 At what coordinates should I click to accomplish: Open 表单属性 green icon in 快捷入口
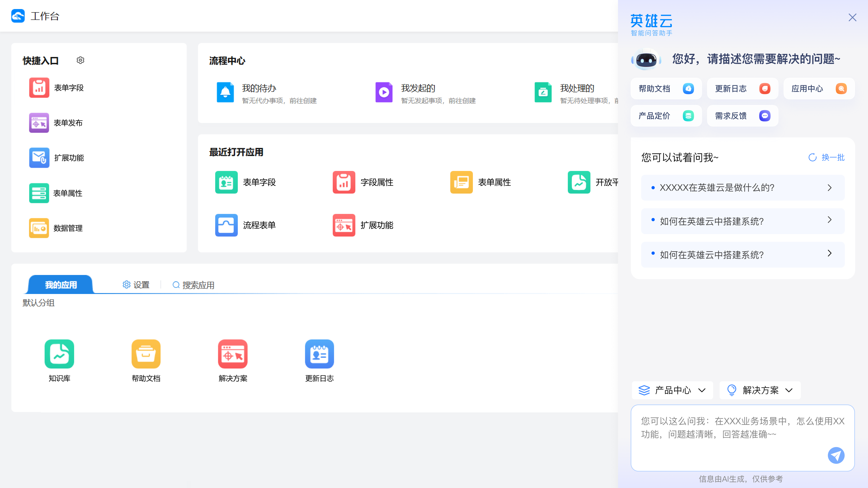(x=39, y=193)
